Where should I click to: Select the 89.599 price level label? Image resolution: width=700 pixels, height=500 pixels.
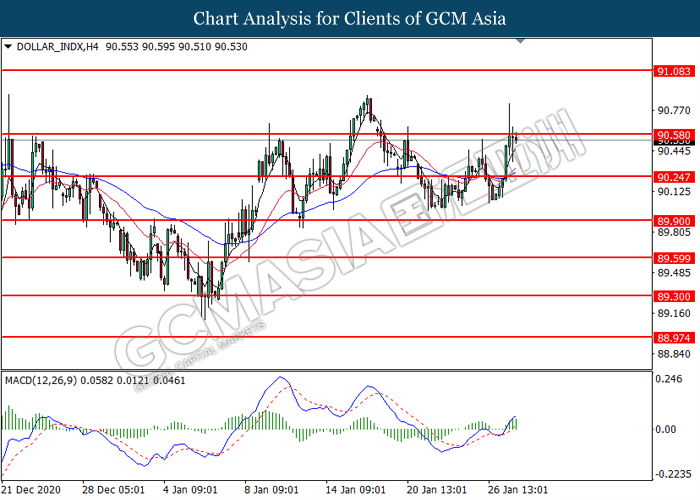point(674,258)
